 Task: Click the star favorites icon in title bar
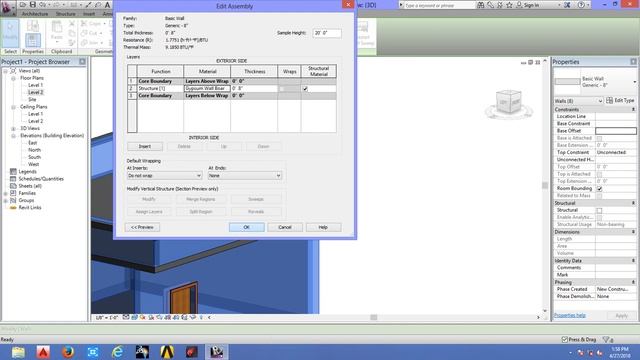point(509,5)
